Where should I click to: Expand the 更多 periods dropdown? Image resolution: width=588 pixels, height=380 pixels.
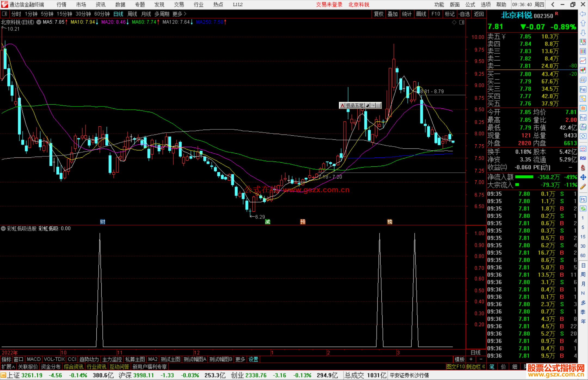tap(179, 14)
